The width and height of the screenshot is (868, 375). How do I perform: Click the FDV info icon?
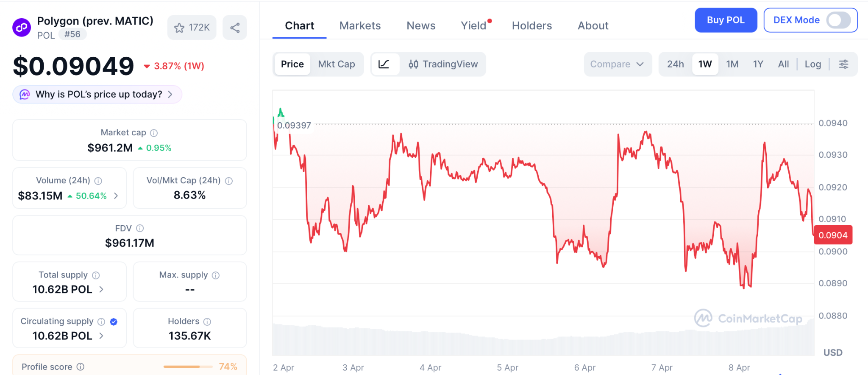point(140,229)
